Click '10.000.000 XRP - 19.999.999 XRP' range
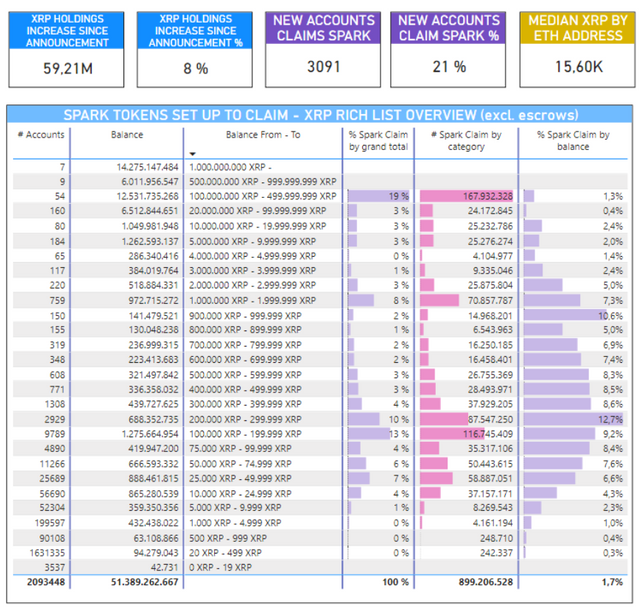This screenshot has width=640, height=609. click(258, 226)
